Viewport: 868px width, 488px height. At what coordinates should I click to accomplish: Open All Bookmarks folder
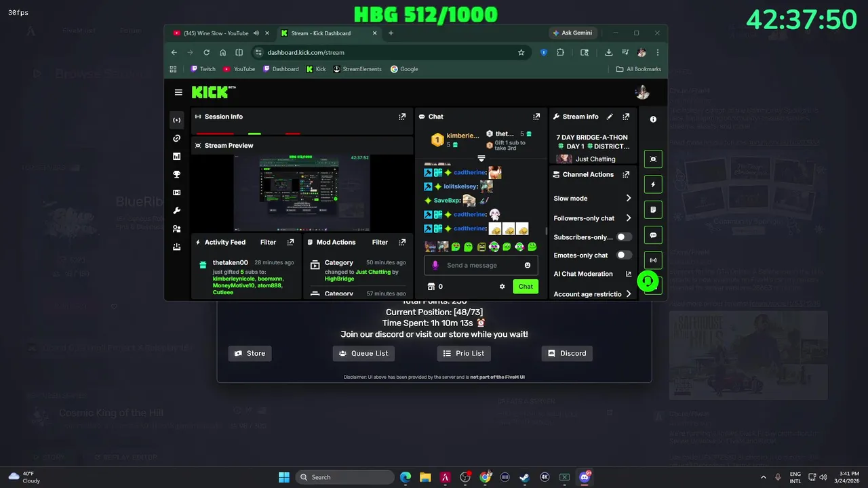click(x=638, y=69)
